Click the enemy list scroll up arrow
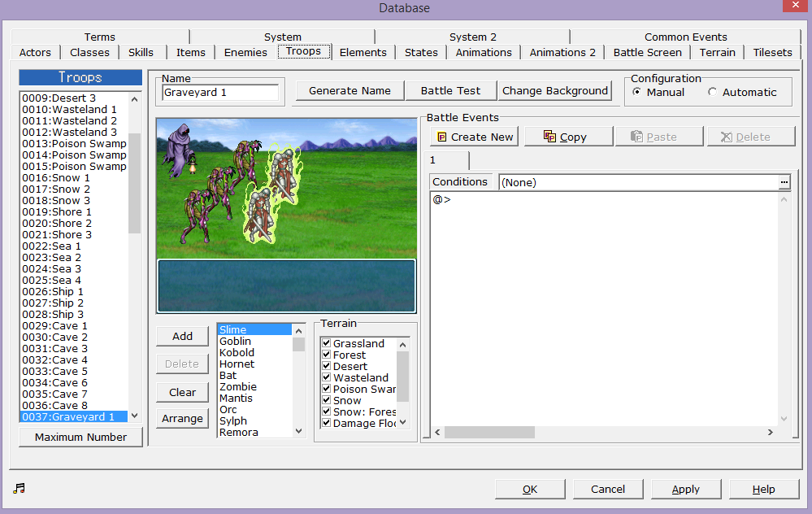Viewport: 812px width, 514px height. tap(299, 330)
